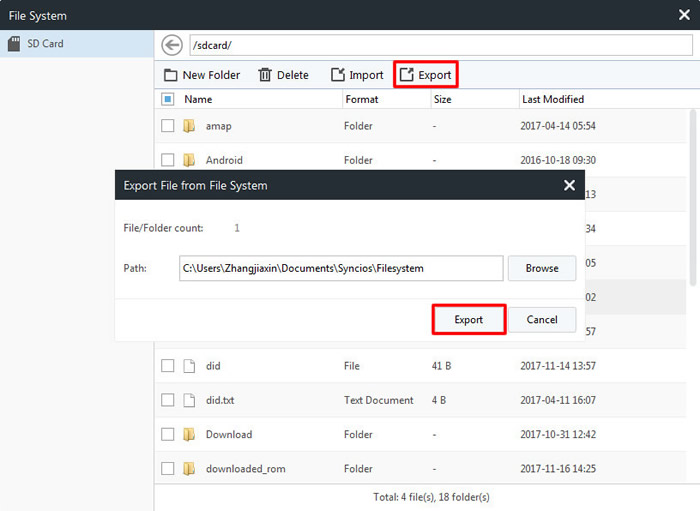
Task: Confirm with the dialog Export button
Action: pos(469,320)
